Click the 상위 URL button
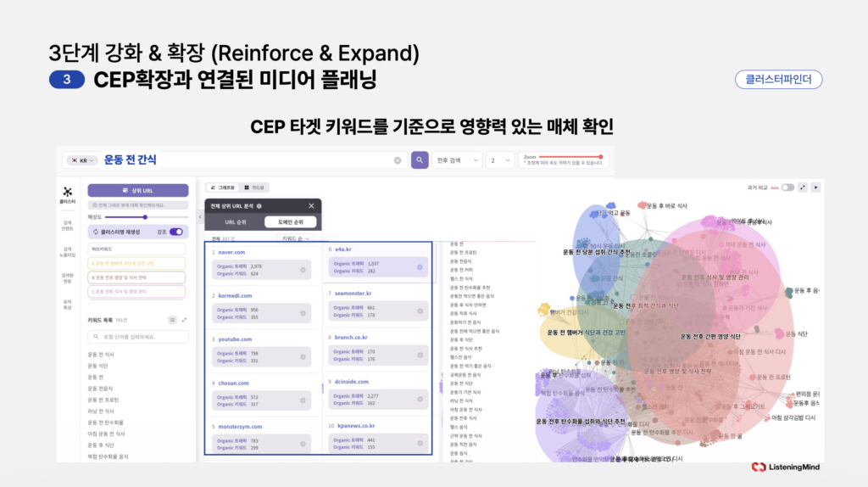 137,190
